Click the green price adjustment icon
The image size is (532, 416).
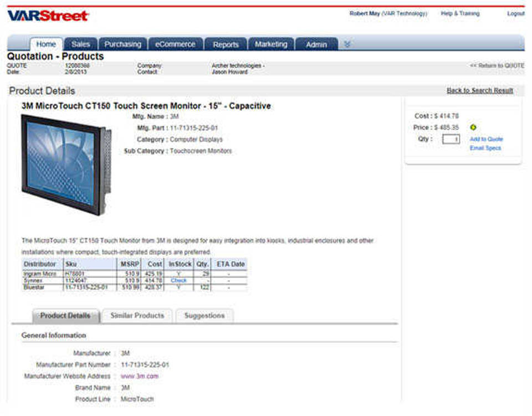pos(473,127)
